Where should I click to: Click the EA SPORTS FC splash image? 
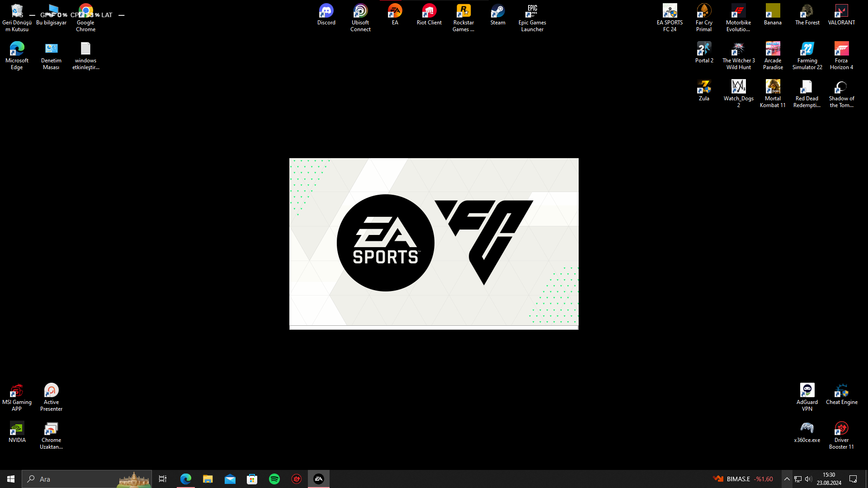(434, 243)
